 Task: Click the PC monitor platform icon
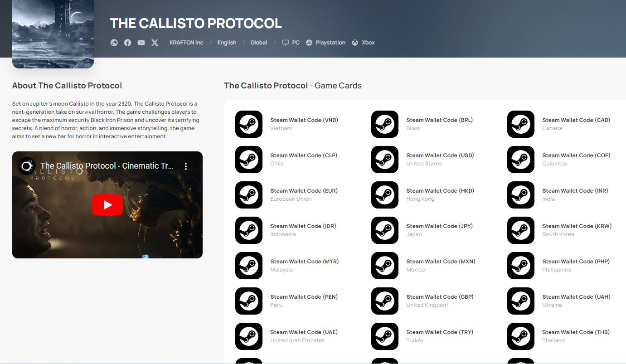(286, 43)
